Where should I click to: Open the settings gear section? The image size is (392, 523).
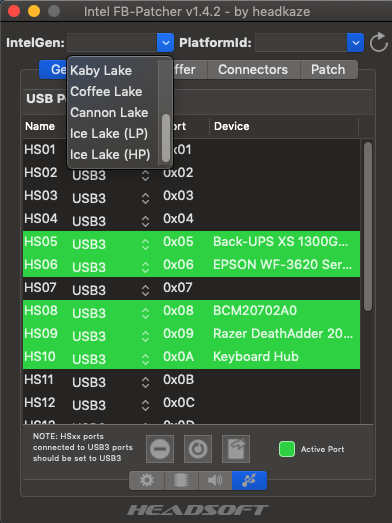pyautogui.click(x=147, y=480)
